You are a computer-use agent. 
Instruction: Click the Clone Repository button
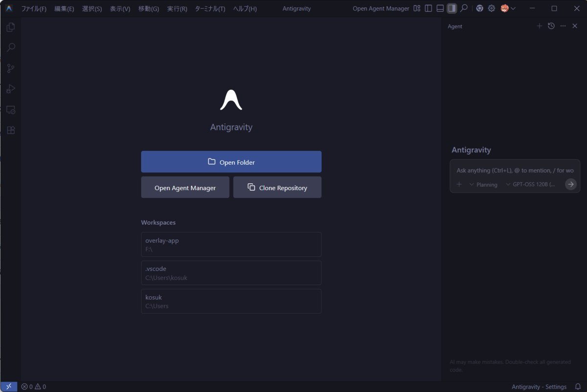coord(277,187)
